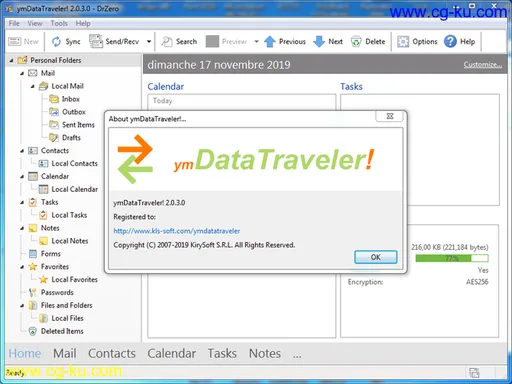This screenshot has height=384, width=512.
Task: Click the 77% storage progress bar
Action: click(x=452, y=258)
